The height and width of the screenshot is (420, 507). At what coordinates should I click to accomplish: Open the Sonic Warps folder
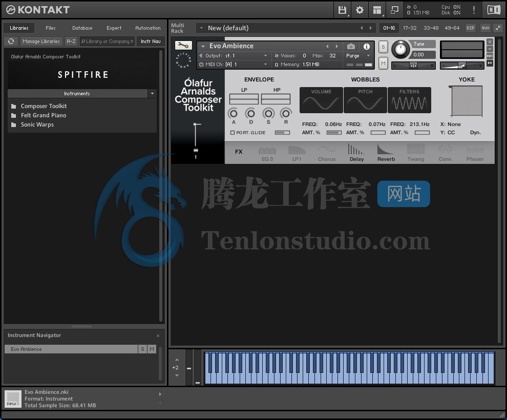[x=37, y=124]
